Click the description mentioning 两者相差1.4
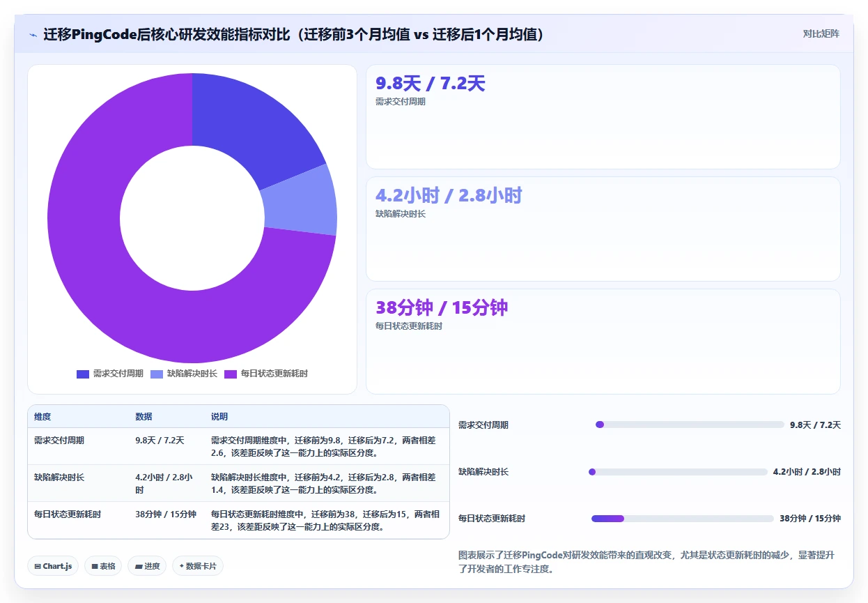 (x=326, y=484)
